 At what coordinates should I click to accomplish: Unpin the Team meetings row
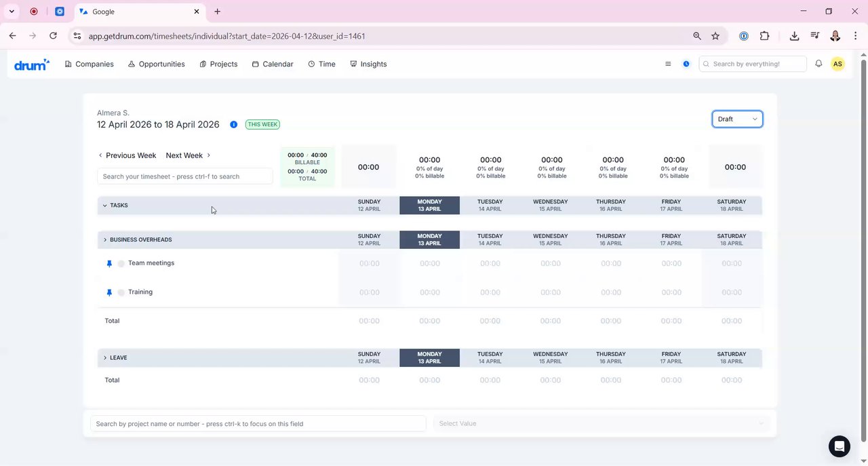click(x=109, y=264)
